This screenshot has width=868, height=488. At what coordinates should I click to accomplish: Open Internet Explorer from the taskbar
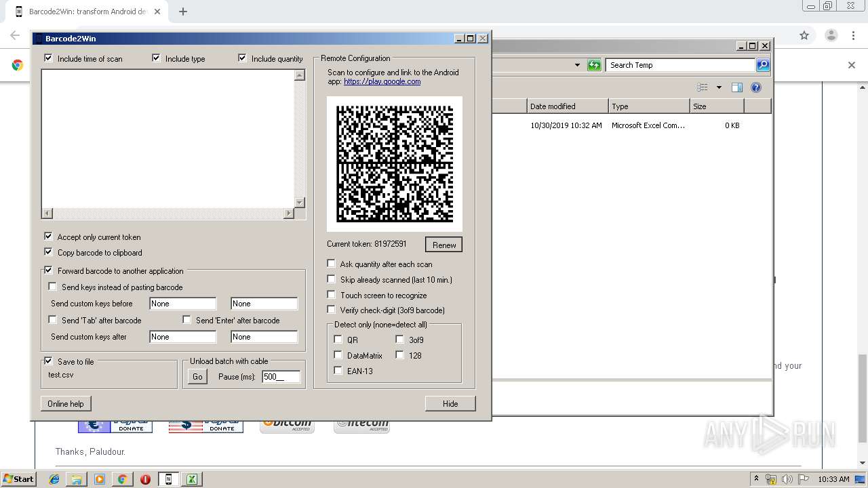[54, 479]
